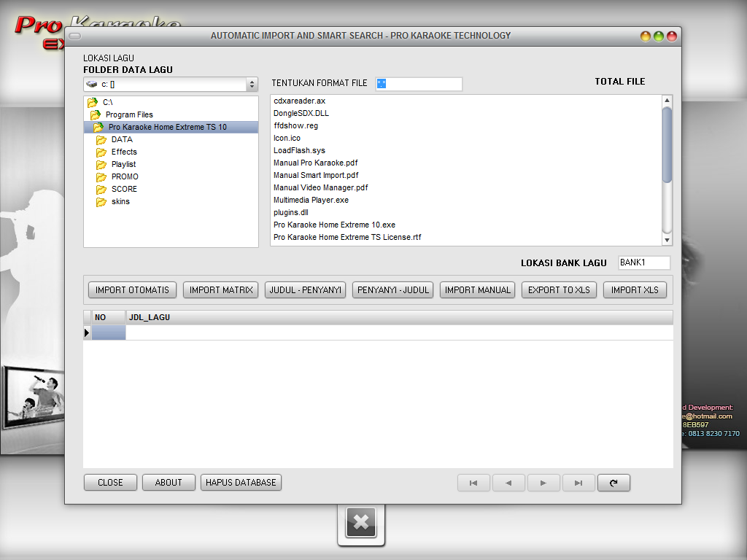The width and height of the screenshot is (747, 560).
Task: Click the Playlist folder icon
Action: [101, 164]
